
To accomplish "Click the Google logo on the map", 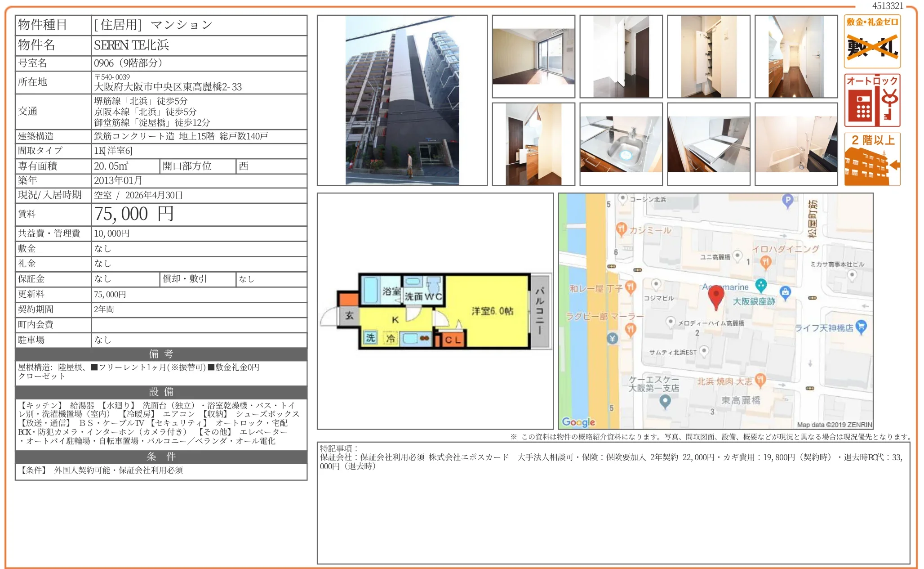I will point(578,421).
